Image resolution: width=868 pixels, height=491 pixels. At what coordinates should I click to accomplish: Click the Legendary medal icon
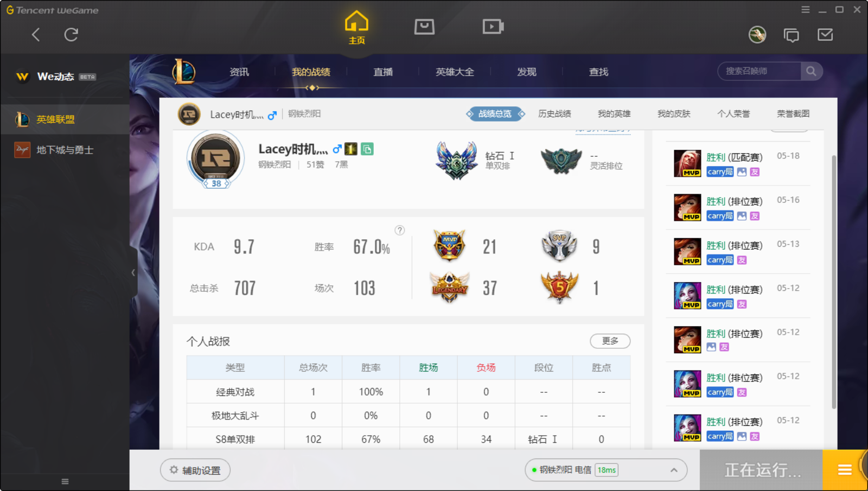coord(450,287)
